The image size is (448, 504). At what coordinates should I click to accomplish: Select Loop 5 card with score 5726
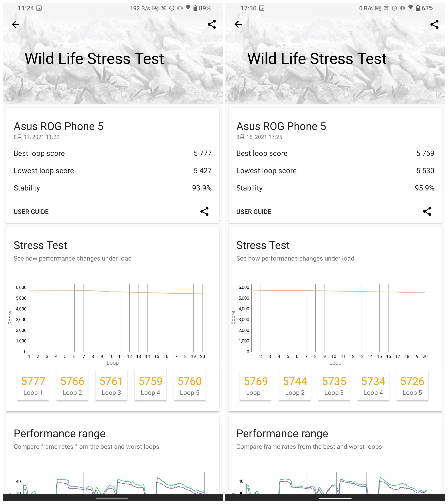(412, 385)
